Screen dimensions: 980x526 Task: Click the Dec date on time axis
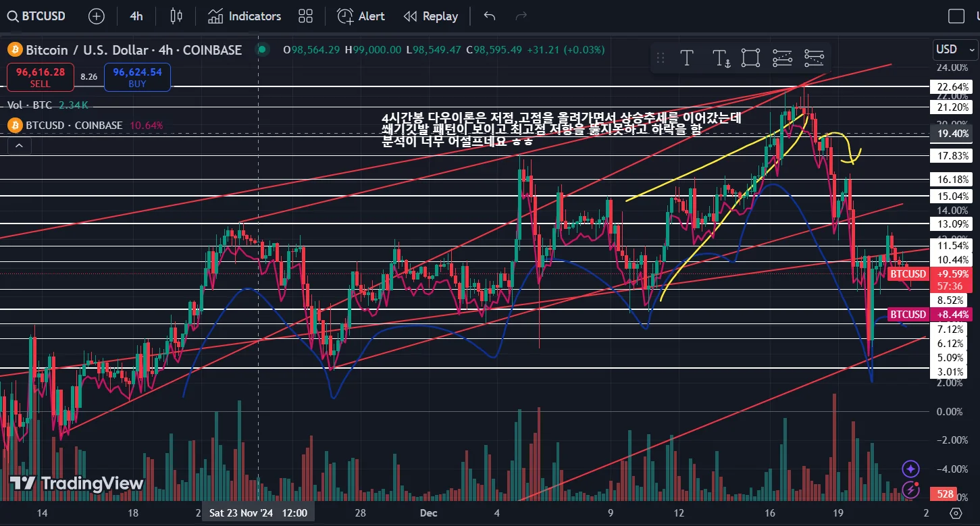[428, 513]
